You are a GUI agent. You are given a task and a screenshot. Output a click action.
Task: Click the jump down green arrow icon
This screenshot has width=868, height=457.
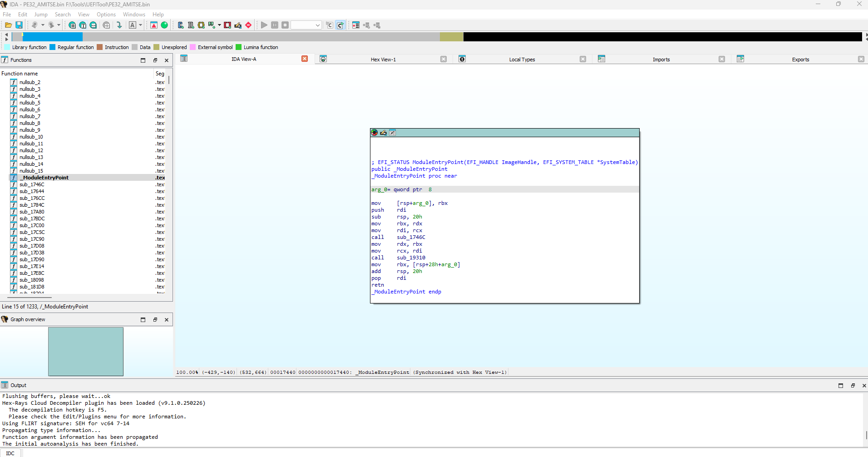coord(119,25)
